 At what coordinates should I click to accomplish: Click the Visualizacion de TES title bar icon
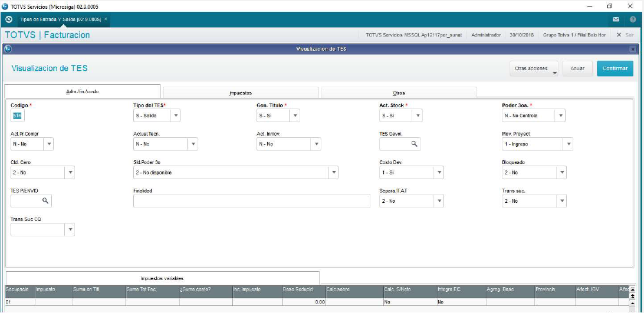pos(8,48)
